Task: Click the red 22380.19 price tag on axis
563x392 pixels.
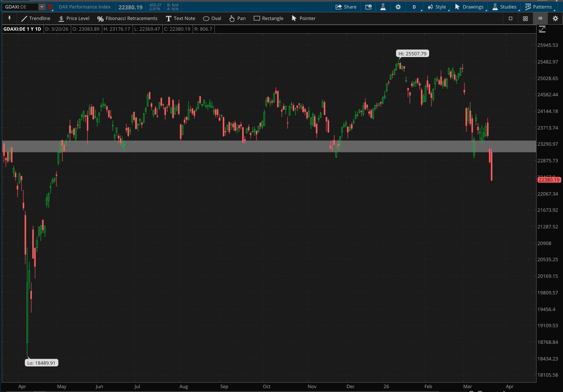Action: tap(549, 180)
